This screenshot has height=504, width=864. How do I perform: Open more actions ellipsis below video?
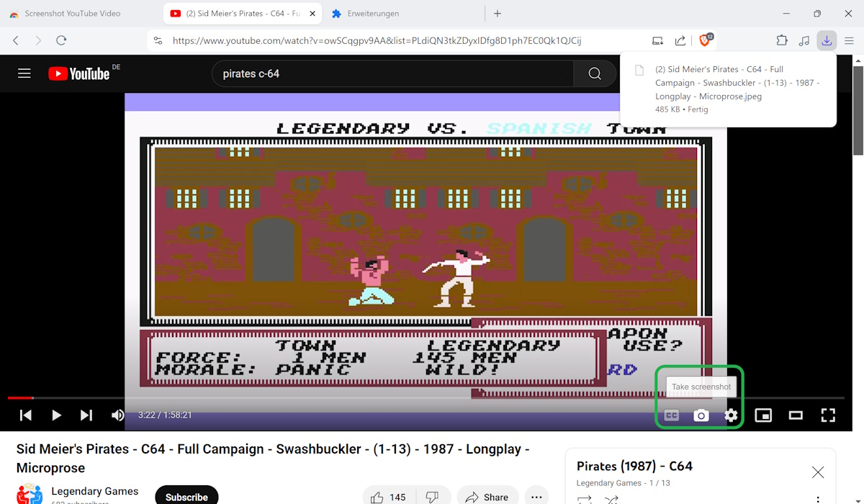pos(536,497)
